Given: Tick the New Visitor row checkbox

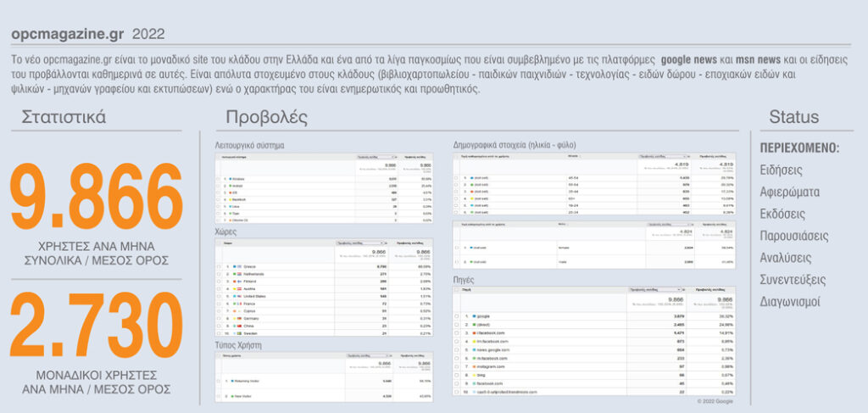Looking at the screenshot, I should click(218, 396).
